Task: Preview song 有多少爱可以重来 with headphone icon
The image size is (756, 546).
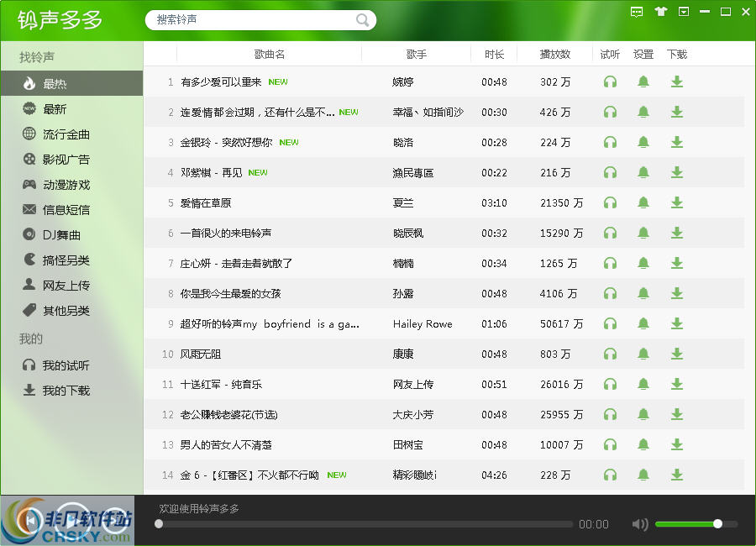Action: pos(610,82)
